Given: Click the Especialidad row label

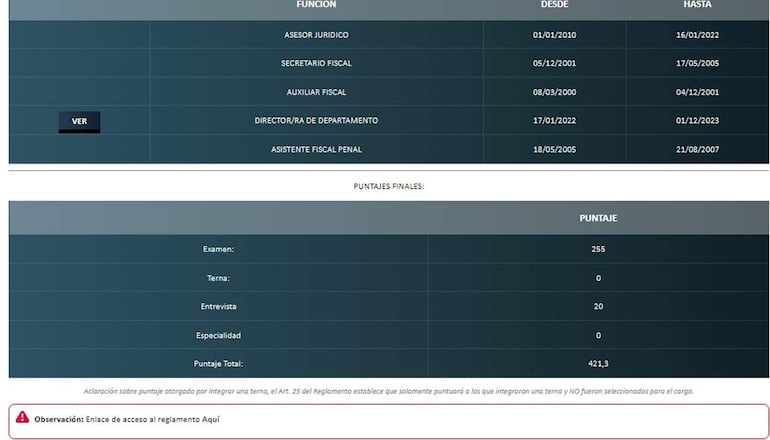Looking at the screenshot, I should click(218, 335).
